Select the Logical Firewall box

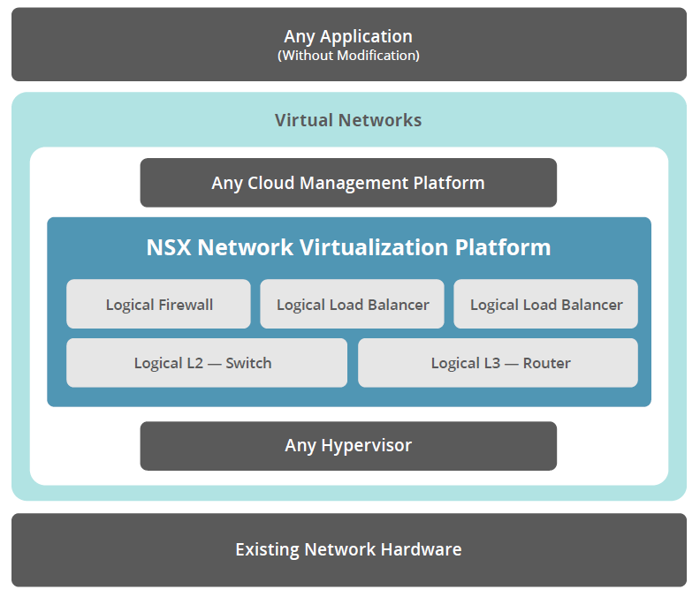coord(158,304)
